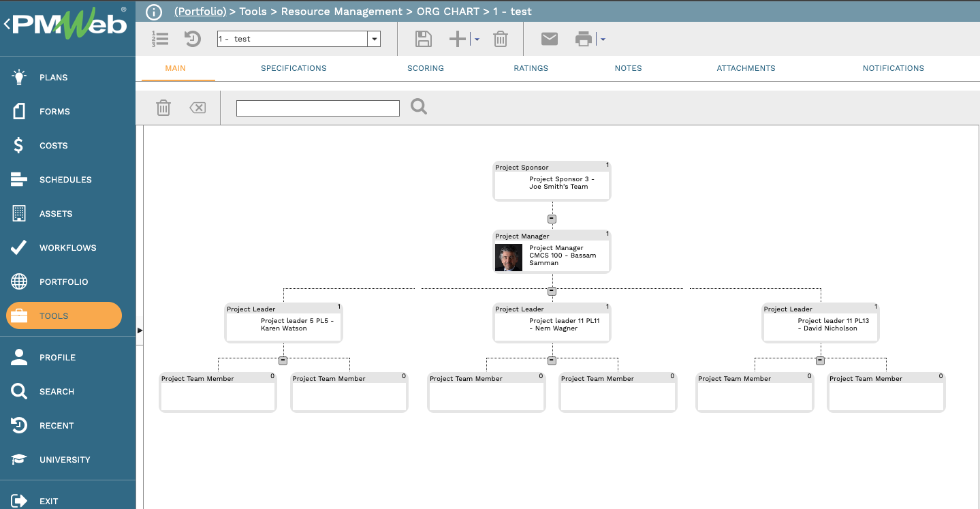The height and width of the screenshot is (509, 980).
Task: Click the history clock toolbar icon
Action: point(193,39)
